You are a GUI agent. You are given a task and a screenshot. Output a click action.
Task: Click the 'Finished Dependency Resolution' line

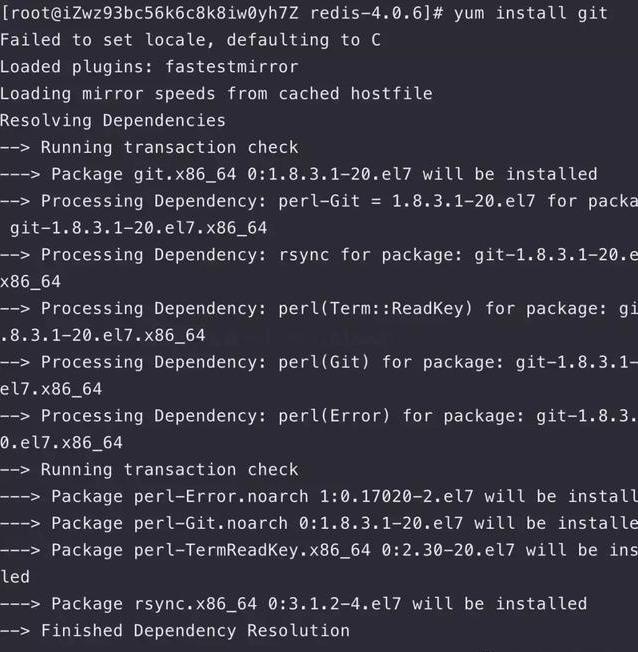pos(195,631)
